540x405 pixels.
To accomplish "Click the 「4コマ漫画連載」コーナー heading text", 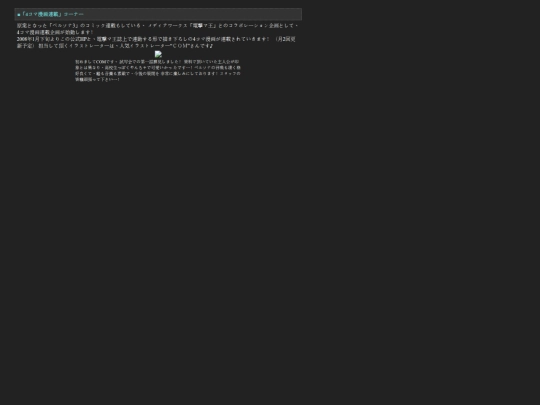I will click(x=52, y=14).
